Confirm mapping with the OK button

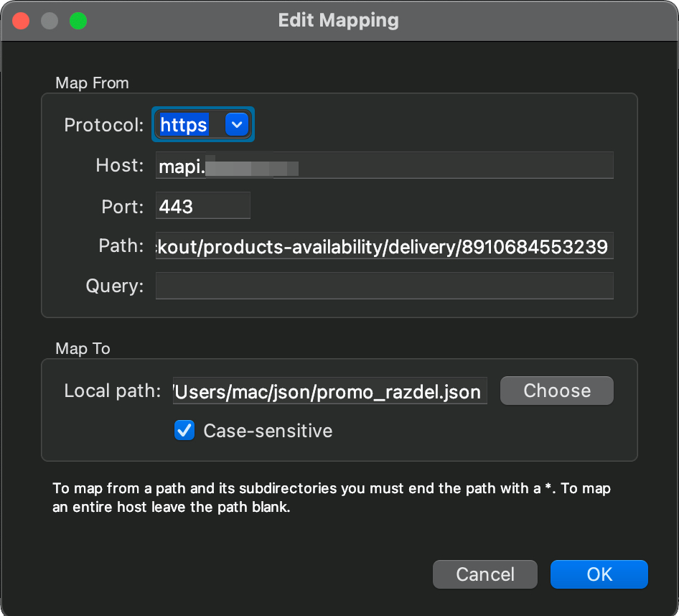599,574
